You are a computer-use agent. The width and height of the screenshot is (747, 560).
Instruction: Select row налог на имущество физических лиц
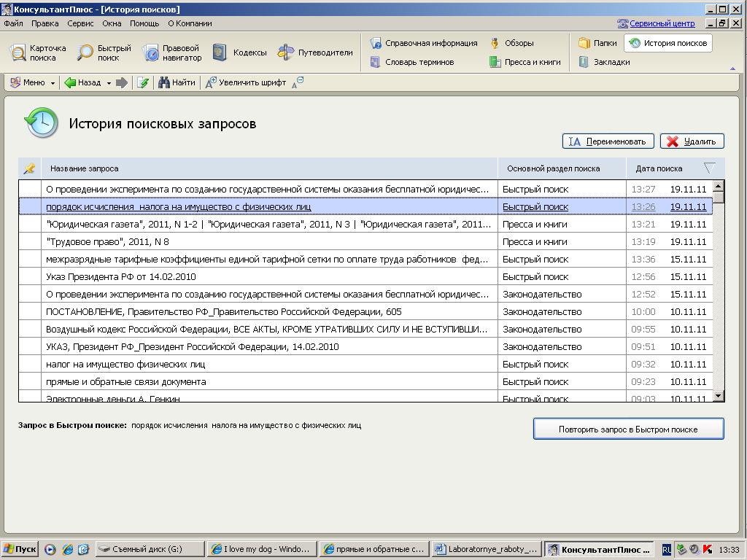pyautogui.click(x=365, y=365)
